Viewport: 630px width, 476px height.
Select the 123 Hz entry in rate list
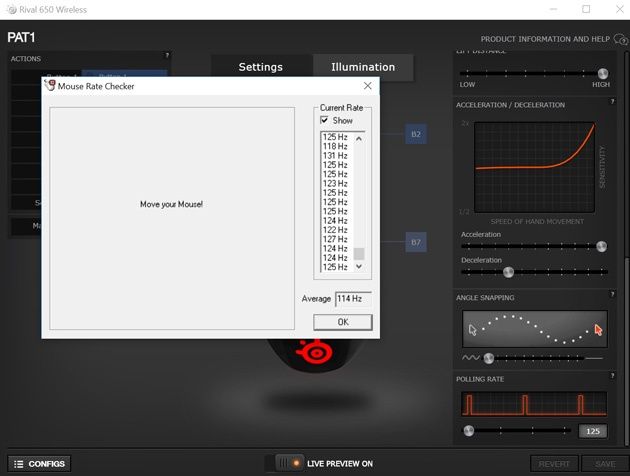pos(335,184)
